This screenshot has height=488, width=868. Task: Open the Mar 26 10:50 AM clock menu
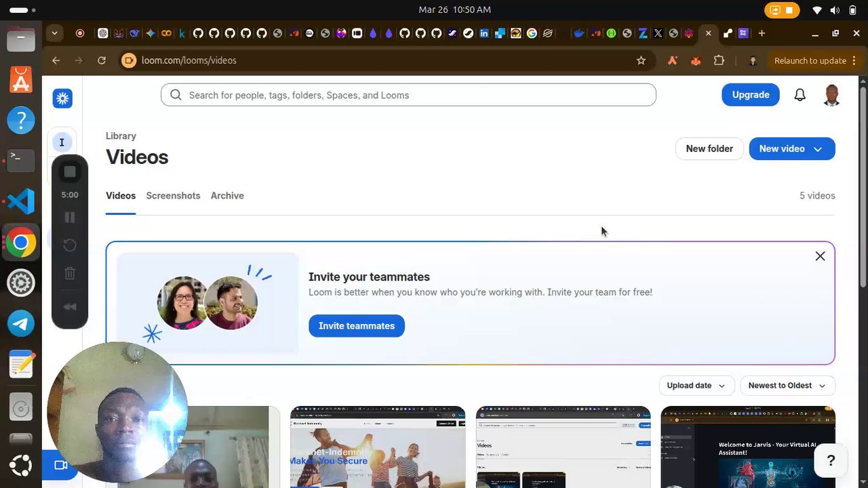click(455, 10)
